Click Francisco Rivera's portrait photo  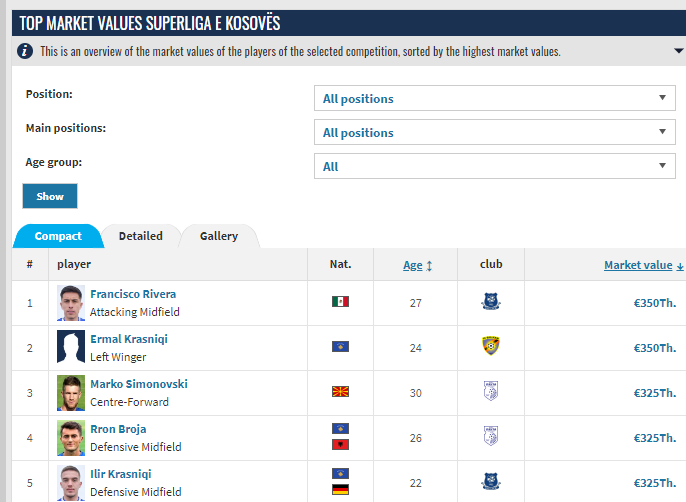pyautogui.click(x=71, y=303)
